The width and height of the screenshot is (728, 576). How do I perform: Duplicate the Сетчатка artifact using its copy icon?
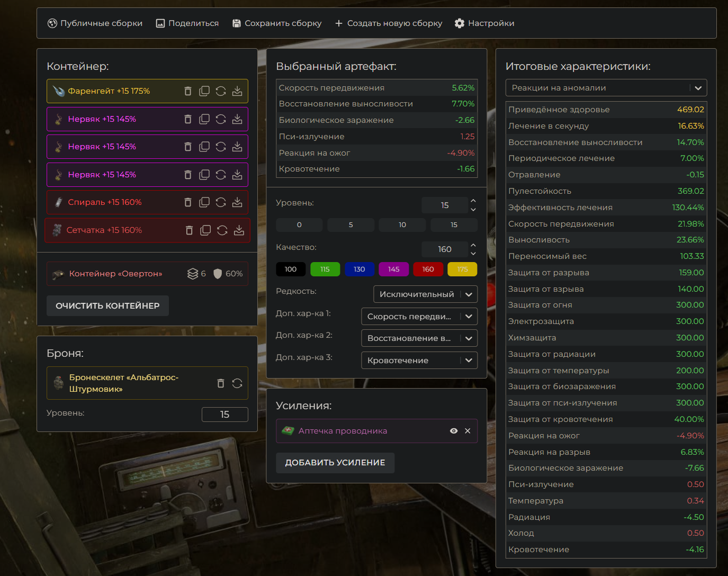click(x=206, y=230)
